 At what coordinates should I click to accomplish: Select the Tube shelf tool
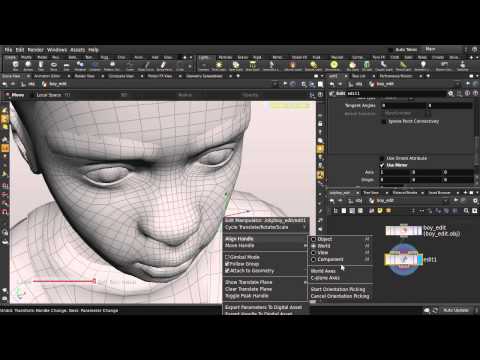point(41,65)
